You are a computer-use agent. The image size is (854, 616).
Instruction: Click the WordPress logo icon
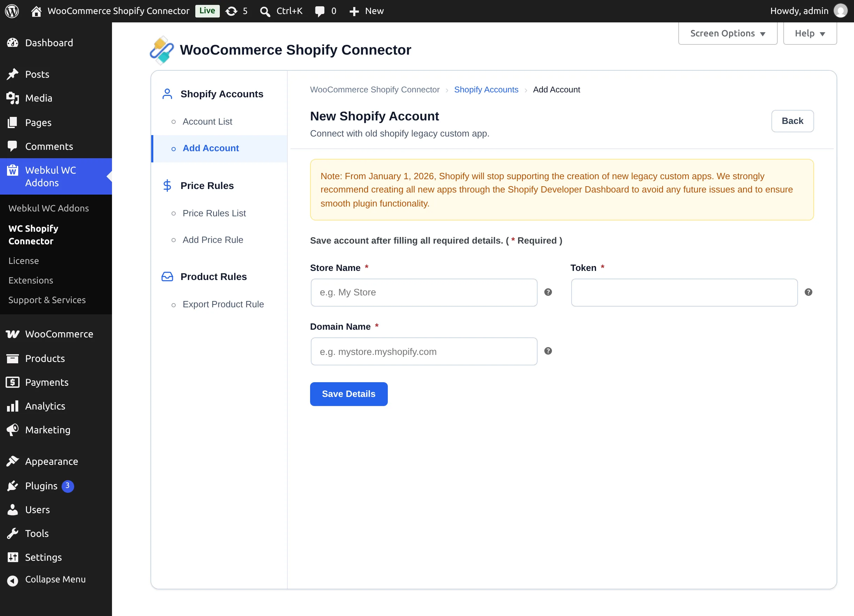coord(12,11)
